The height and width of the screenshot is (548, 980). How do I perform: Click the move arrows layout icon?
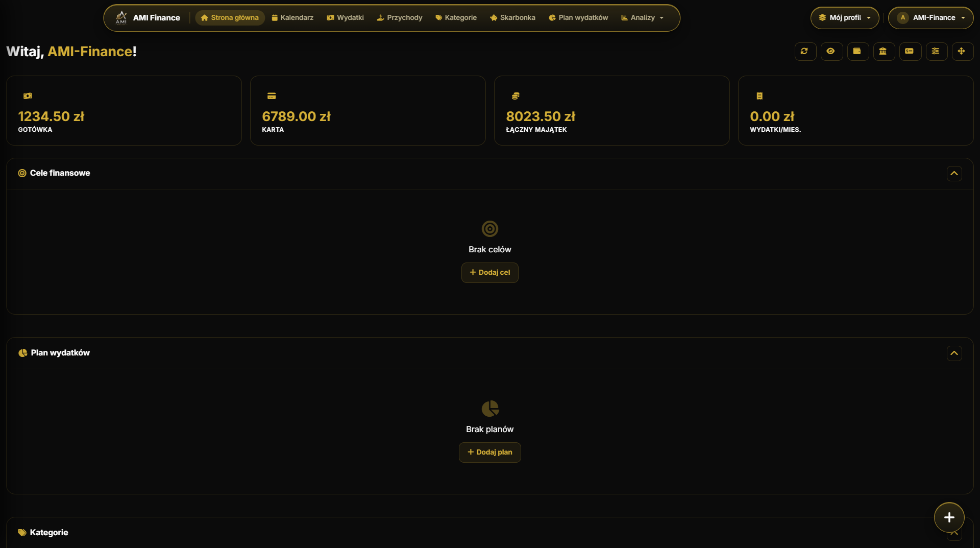(962, 52)
